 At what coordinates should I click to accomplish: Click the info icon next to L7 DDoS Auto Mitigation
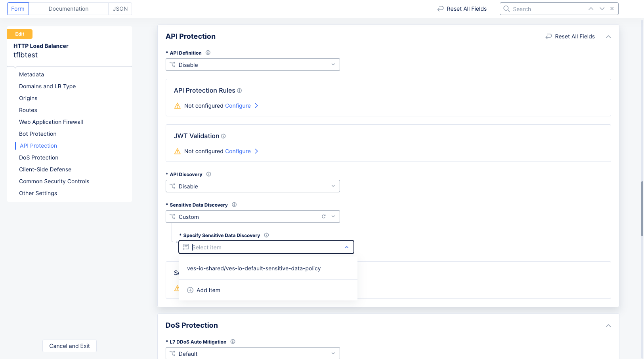(x=233, y=342)
